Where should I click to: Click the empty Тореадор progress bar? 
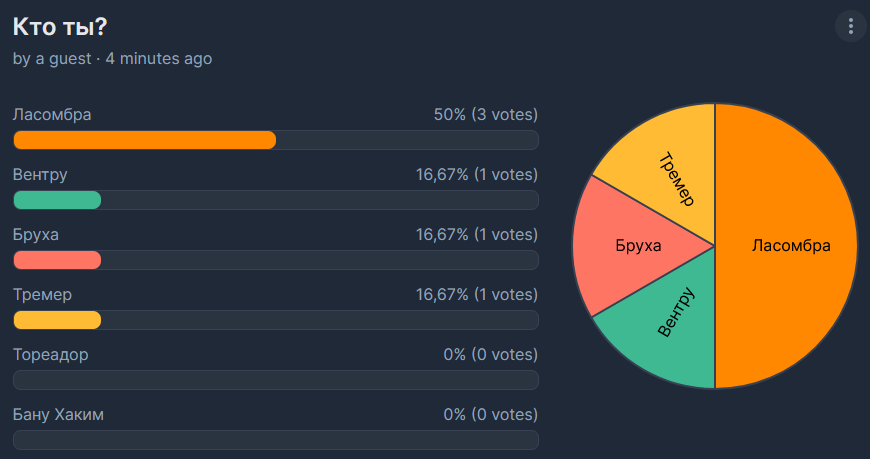[x=276, y=380]
